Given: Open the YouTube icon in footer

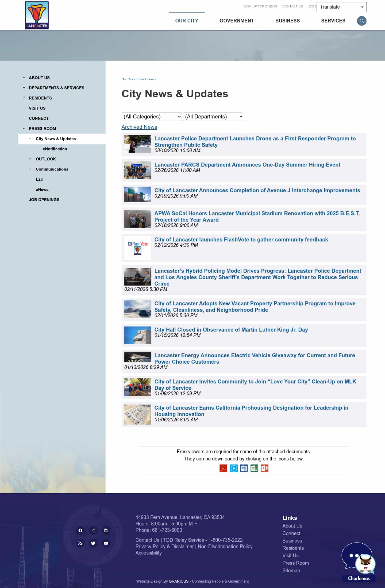Looking at the screenshot, I should click(106, 543).
